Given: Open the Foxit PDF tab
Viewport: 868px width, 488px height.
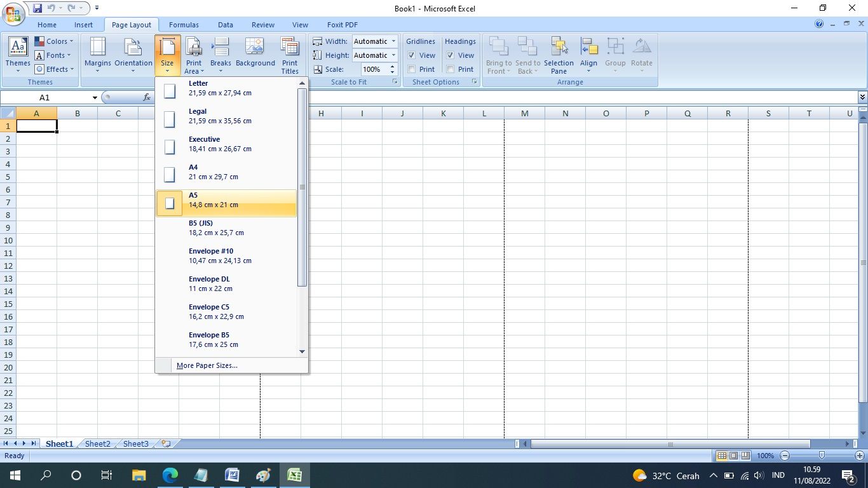Looking at the screenshot, I should [x=342, y=25].
